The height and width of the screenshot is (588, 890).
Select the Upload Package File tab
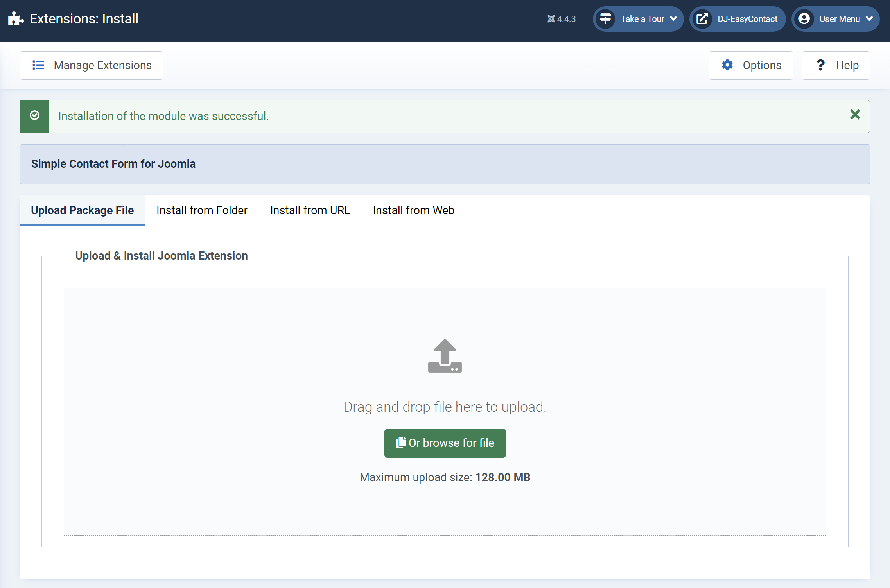(82, 210)
